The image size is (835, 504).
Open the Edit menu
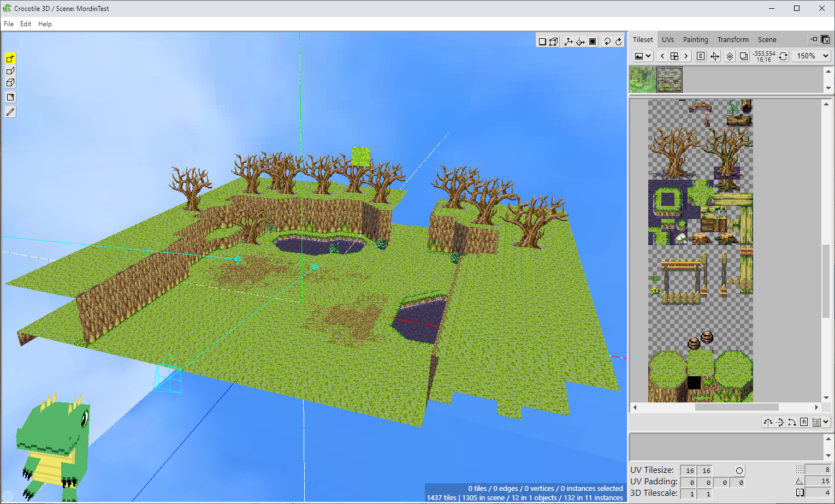pos(26,24)
